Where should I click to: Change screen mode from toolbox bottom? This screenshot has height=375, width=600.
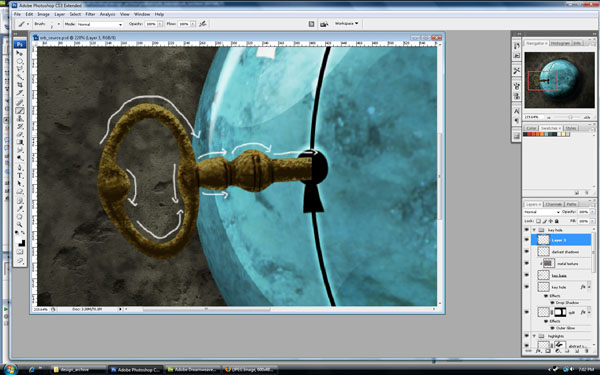coord(20,261)
